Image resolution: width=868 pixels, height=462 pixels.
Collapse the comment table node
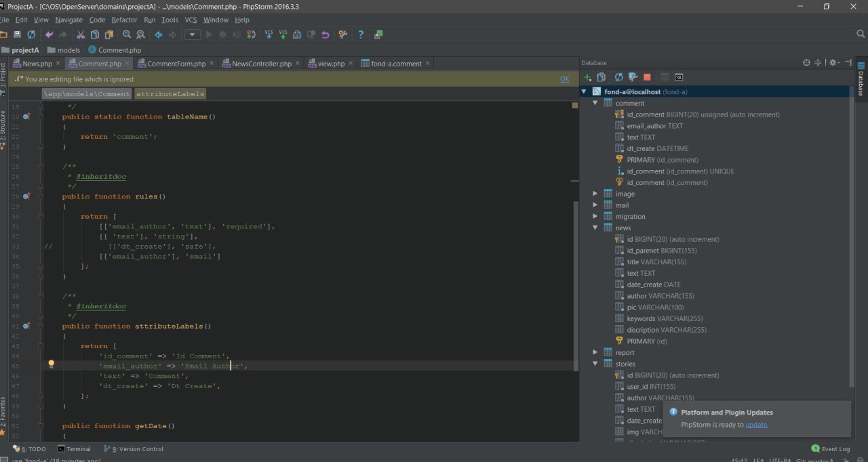pyautogui.click(x=595, y=103)
